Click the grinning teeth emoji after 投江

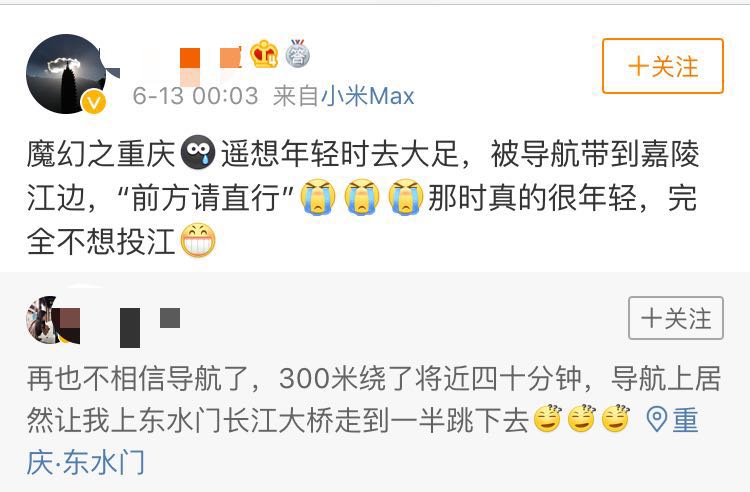(198, 240)
